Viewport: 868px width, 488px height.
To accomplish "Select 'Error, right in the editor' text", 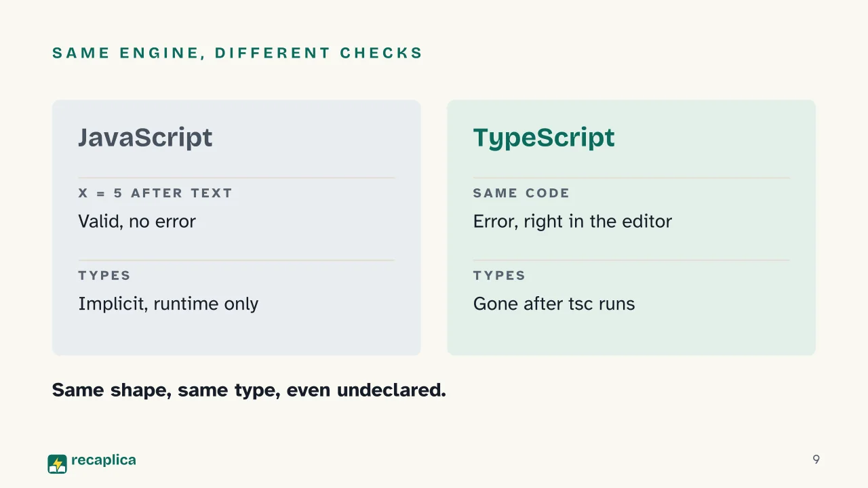I will pos(572,222).
